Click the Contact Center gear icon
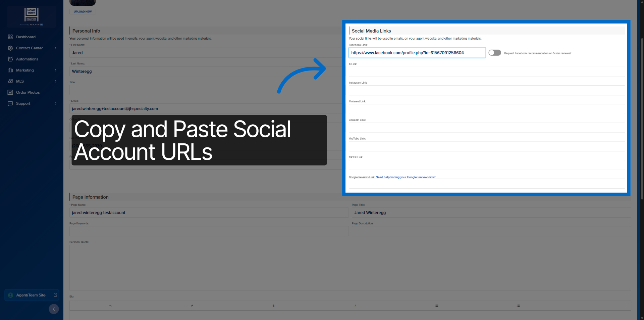The image size is (644, 320). (10, 48)
